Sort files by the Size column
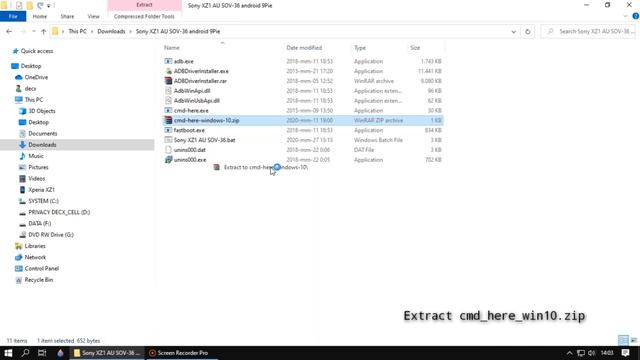Viewport: 640px width, 360px height. tap(415, 48)
